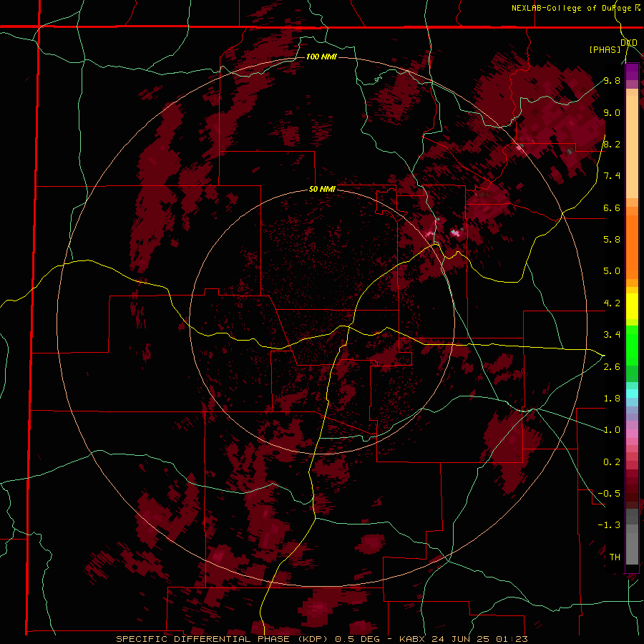Select the 5.0 value on the color scale
This screenshot has width=644, height=644.
click(x=612, y=271)
